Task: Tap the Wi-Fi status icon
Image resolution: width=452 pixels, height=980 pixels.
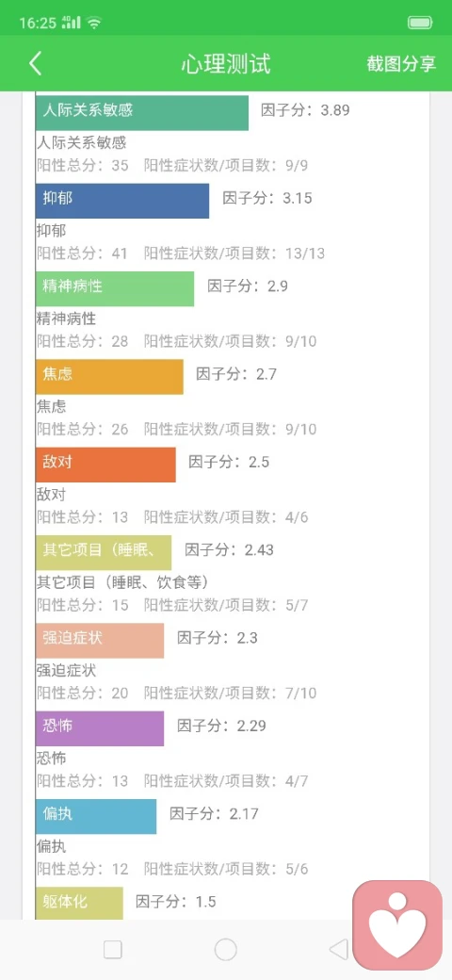Action: (94, 24)
